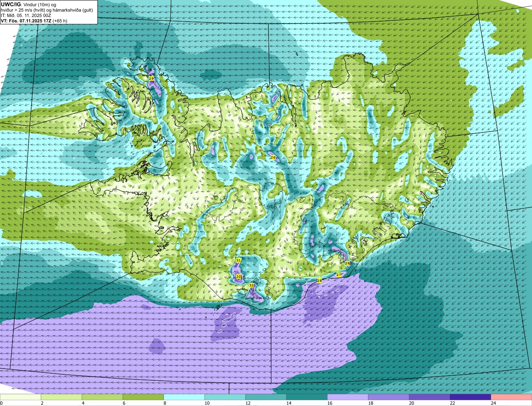Click the 8–10 m/s light cyan swatch

point(184,397)
